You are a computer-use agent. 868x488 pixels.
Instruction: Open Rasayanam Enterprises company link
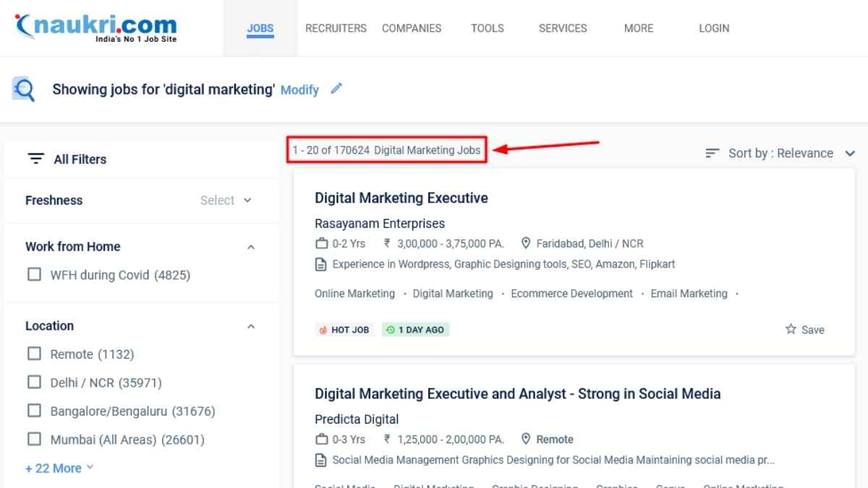(x=380, y=223)
